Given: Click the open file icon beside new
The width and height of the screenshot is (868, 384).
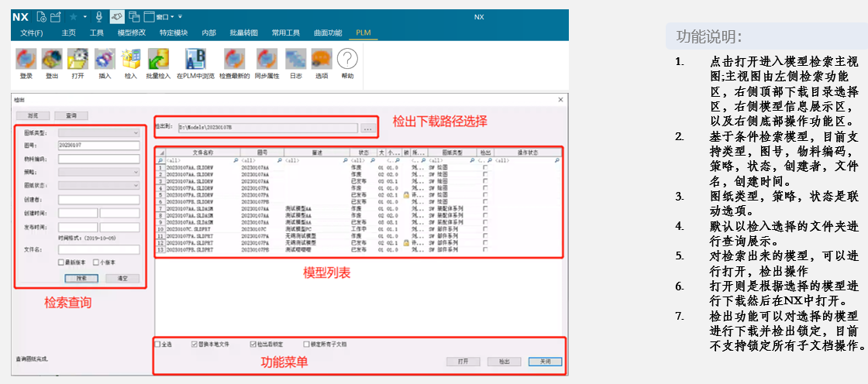Looking at the screenshot, I should [x=55, y=16].
